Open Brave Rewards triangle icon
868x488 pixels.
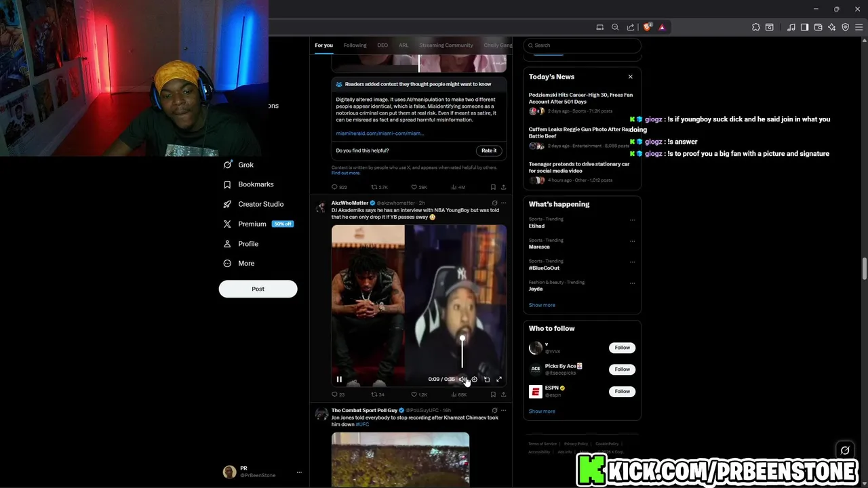(662, 27)
